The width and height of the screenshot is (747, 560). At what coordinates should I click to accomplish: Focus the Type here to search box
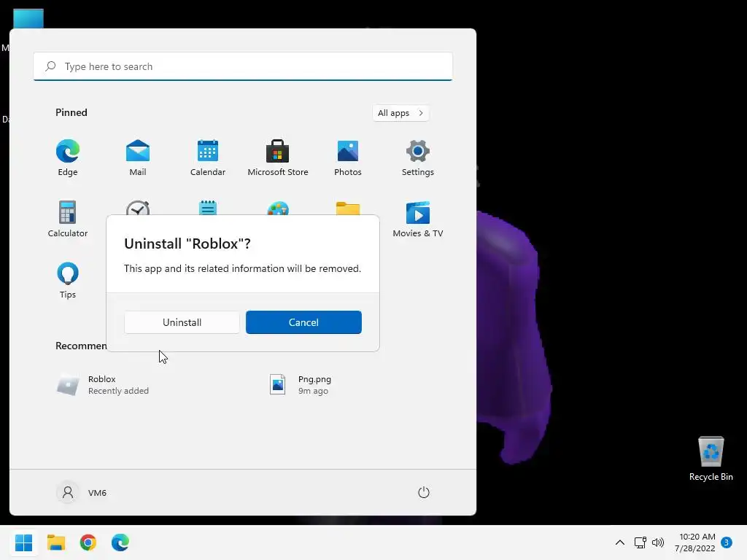pos(243,66)
